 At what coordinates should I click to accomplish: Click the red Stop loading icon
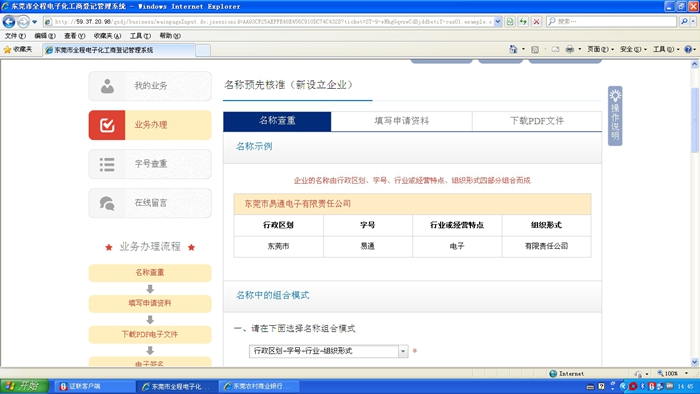pos(537,21)
